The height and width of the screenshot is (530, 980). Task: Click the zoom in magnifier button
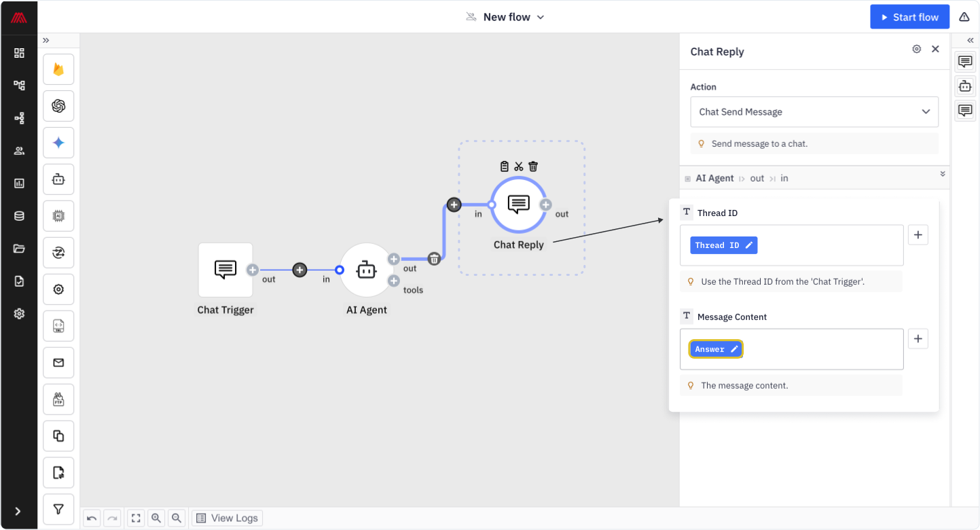click(156, 518)
